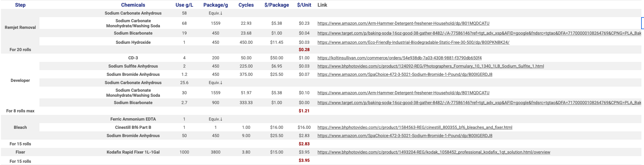
Task: Open the Cinestill Bf6 bleaches and fixer link
Action: (414, 127)
